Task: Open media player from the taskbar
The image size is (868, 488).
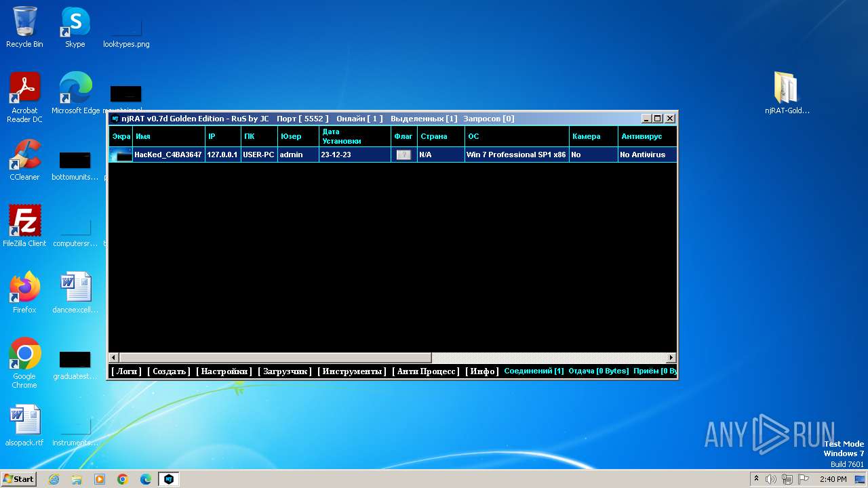Action: click(x=100, y=479)
